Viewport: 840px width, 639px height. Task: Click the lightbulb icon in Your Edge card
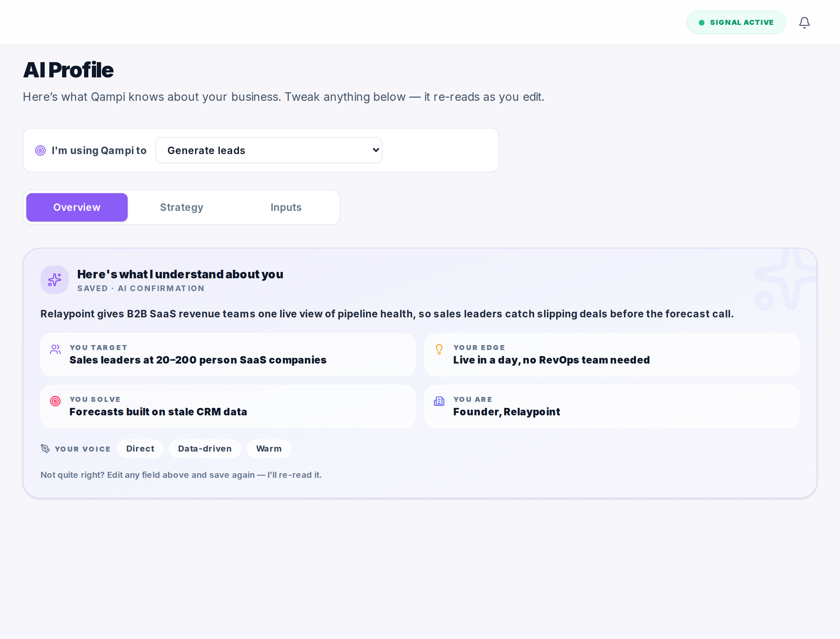[439, 350]
